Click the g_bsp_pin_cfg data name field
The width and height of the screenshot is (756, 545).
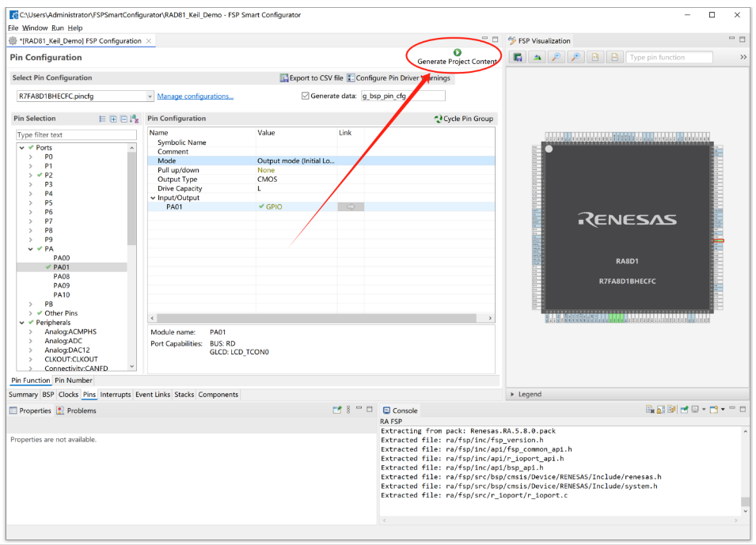tap(403, 96)
